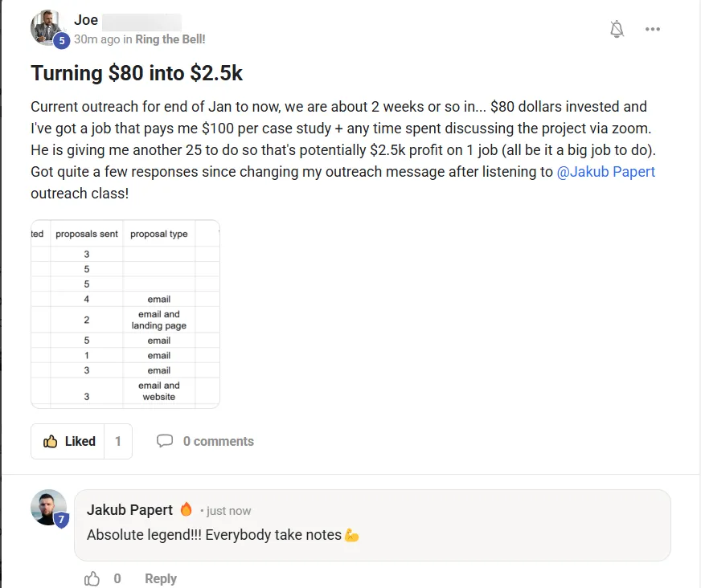Screen dimensions: 701x588
Task: Click the level 7 badge on Jakub's avatar
Action: tap(61, 520)
